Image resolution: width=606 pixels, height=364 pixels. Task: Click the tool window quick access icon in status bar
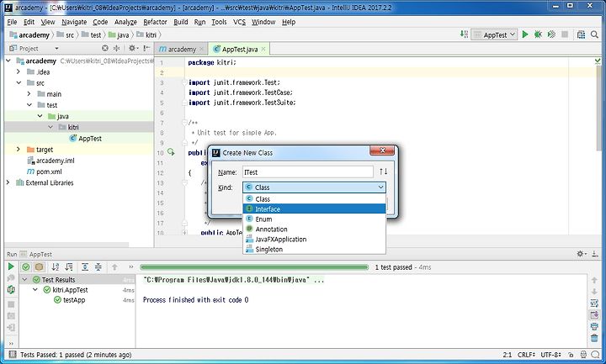(x=13, y=355)
